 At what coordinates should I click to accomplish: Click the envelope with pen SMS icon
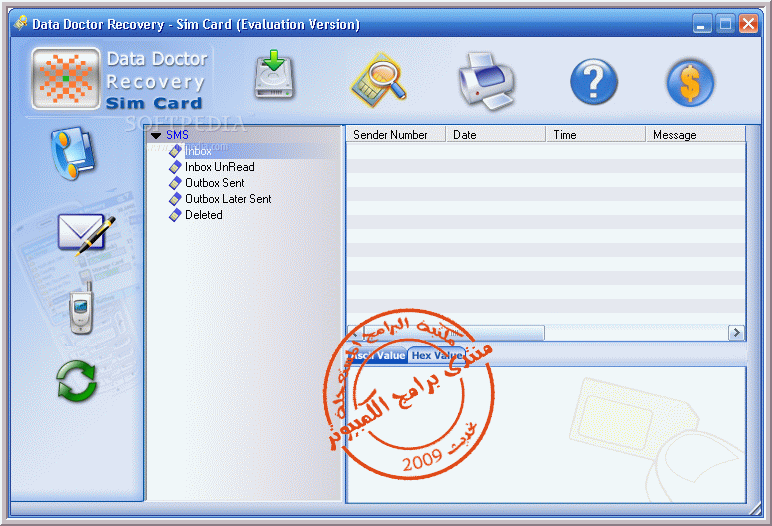point(86,234)
